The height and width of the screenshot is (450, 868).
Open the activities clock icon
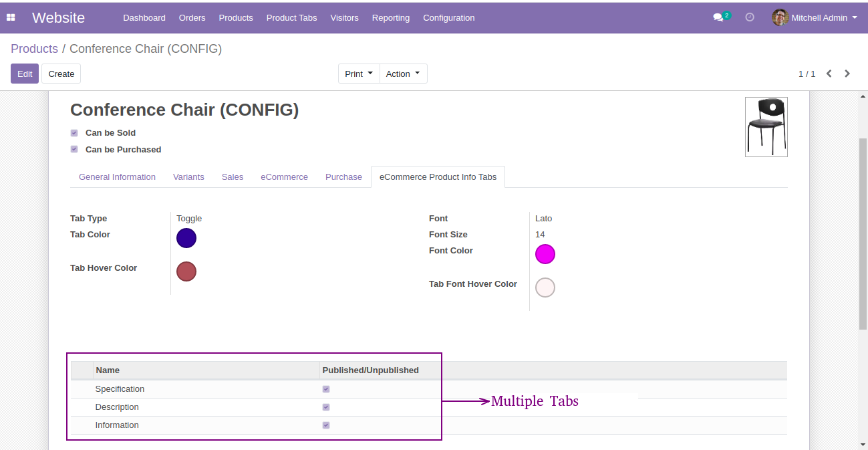tap(750, 17)
